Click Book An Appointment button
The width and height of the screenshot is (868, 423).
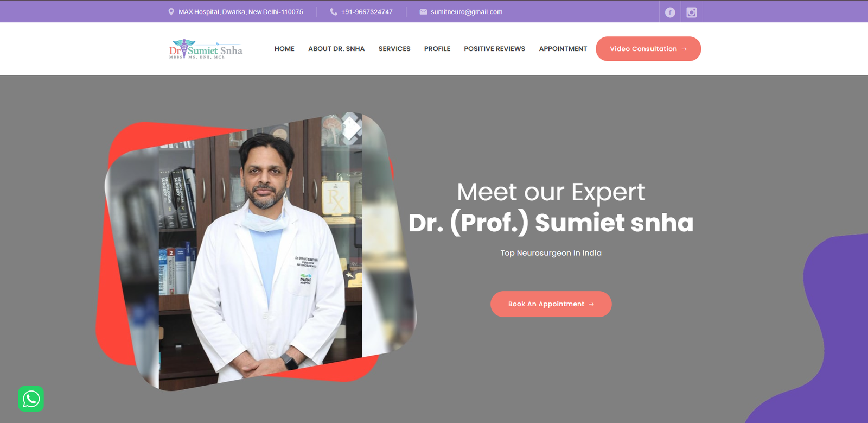click(551, 304)
